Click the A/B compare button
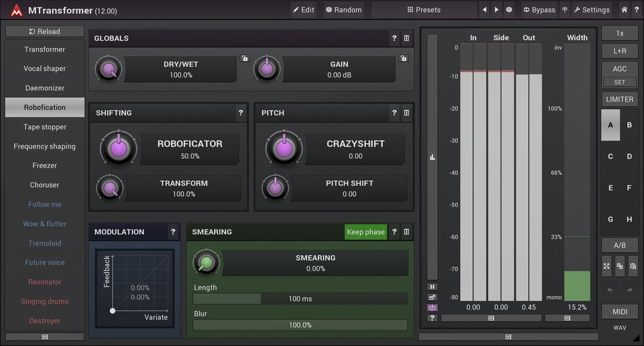 (620, 246)
